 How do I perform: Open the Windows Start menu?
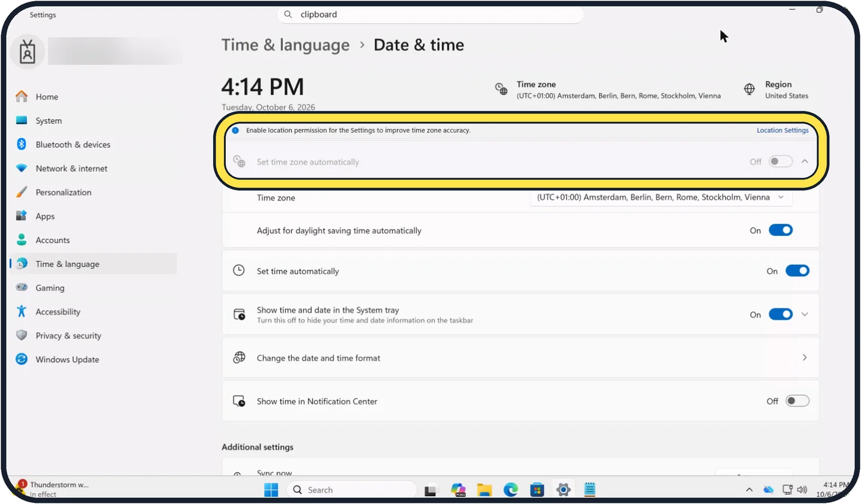pos(271,490)
